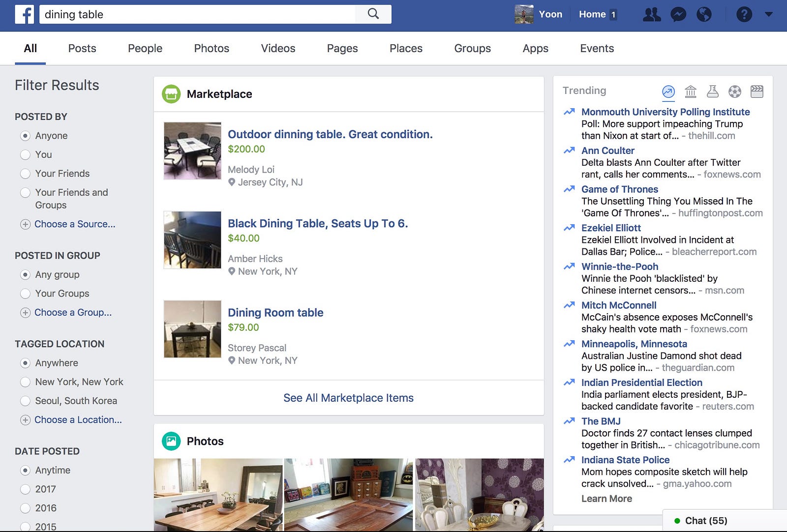Click the green Marketplace storefront icon
This screenshot has width=787, height=532.
(171, 94)
